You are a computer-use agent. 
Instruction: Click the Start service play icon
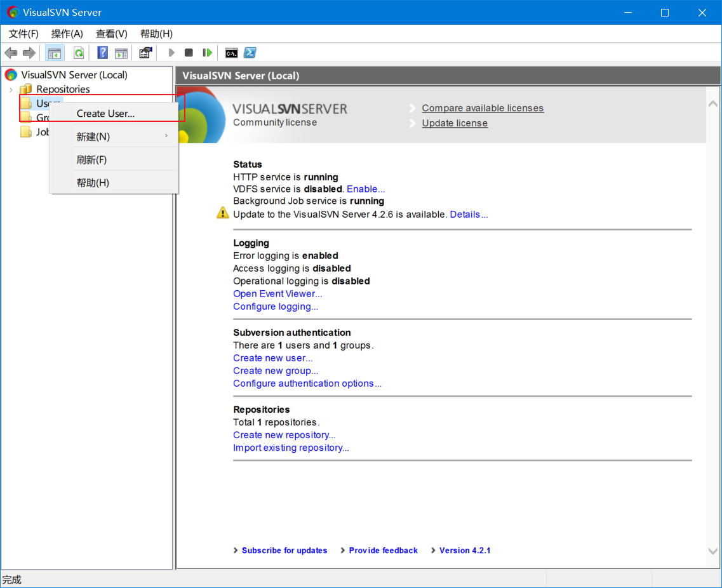point(171,53)
